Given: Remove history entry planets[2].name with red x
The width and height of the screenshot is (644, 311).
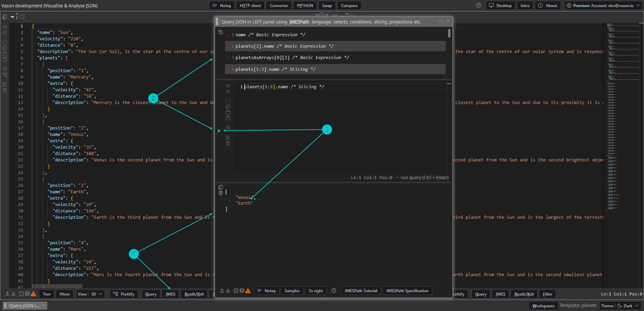Looking at the screenshot, I should pyautogui.click(x=228, y=46).
